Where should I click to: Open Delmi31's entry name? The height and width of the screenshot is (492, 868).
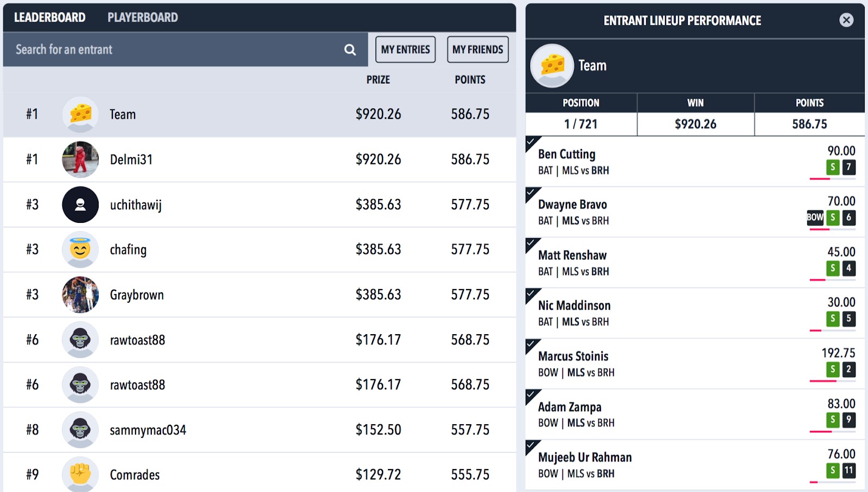click(x=131, y=159)
